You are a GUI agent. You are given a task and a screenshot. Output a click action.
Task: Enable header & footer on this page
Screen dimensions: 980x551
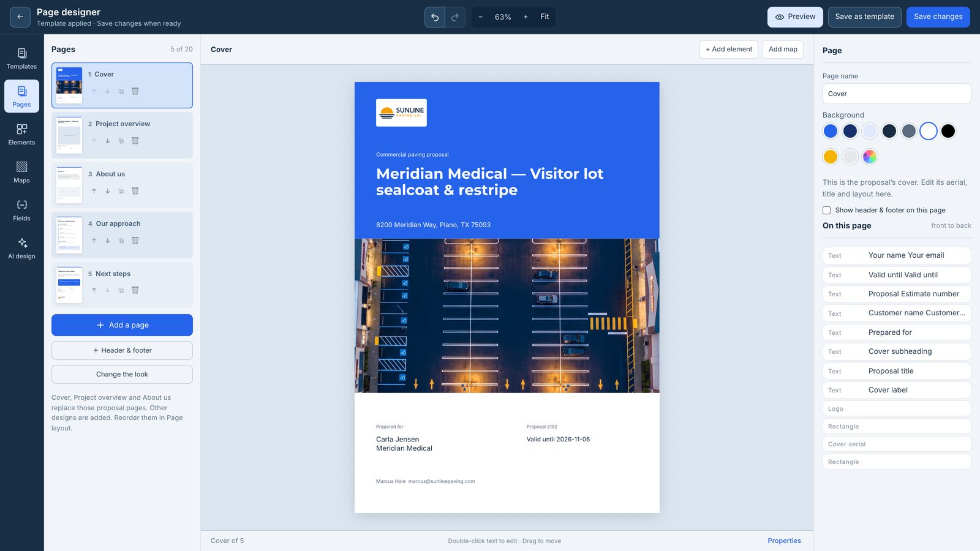pyautogui.click(x=827, y=210)
